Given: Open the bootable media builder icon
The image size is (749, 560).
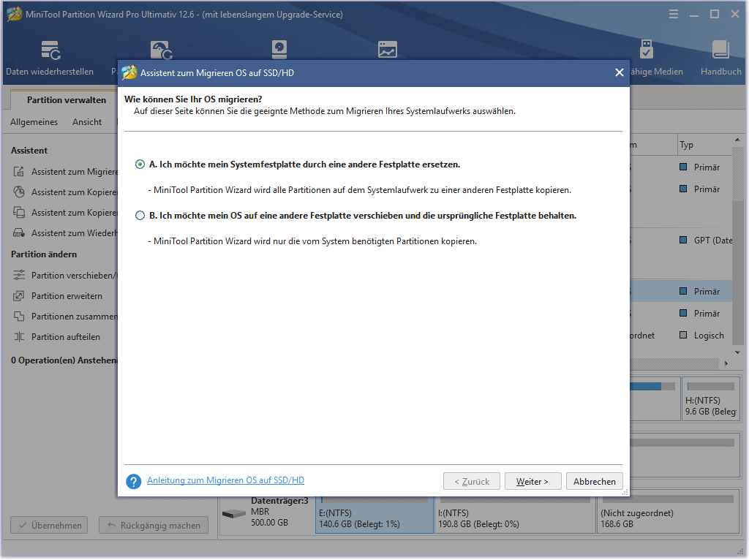Looking at the screenshot, I should pos(646,49).
